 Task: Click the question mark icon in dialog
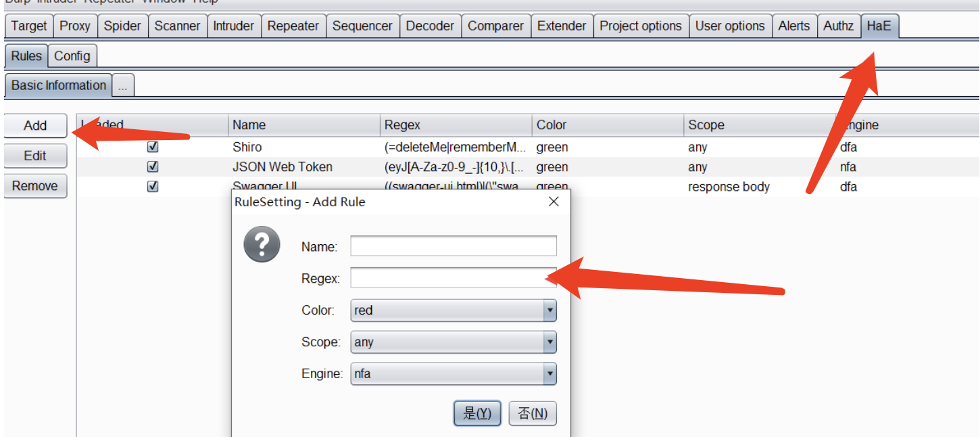tap(262, 244)
